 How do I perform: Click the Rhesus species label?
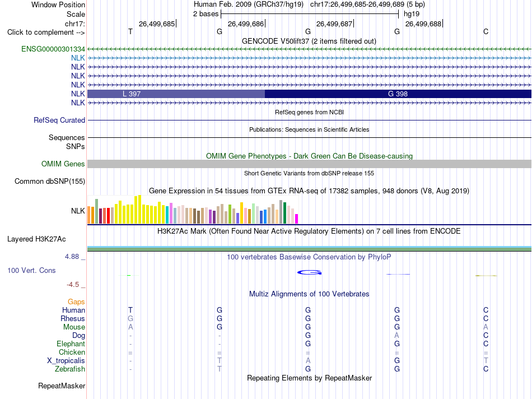[x=73, y=318]
